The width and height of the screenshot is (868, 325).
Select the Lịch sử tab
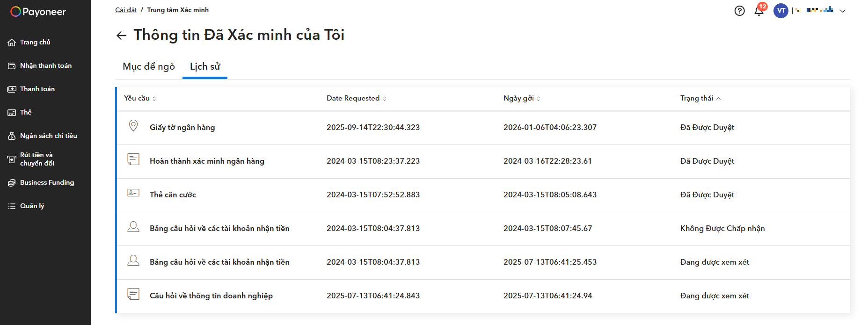coord(205,66)
